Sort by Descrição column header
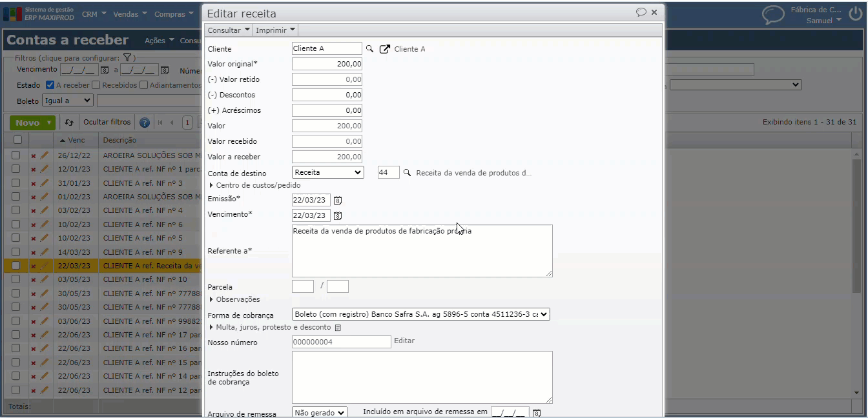This screenshot has width=868, height=418. 119,140
